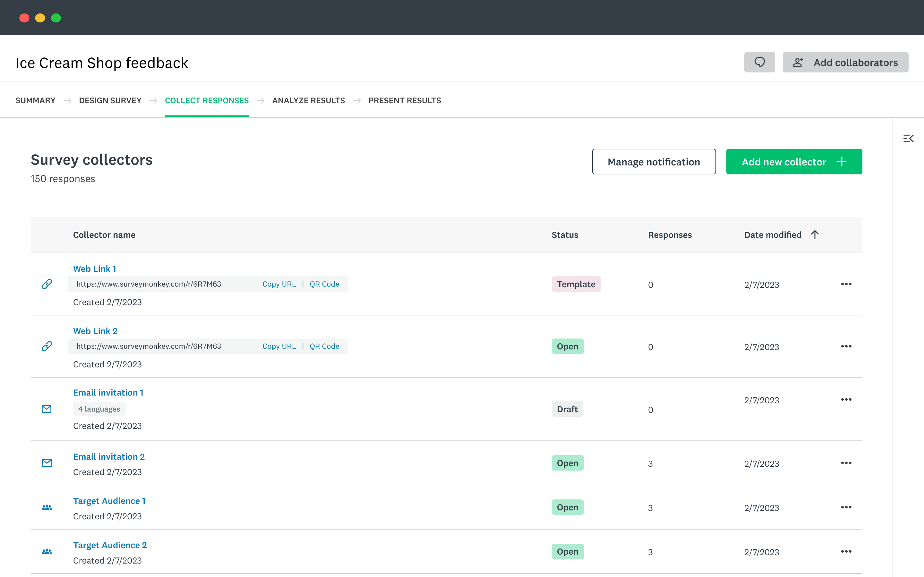Open Manage notification
924x577 pixels.
click(x=654, y=162)
